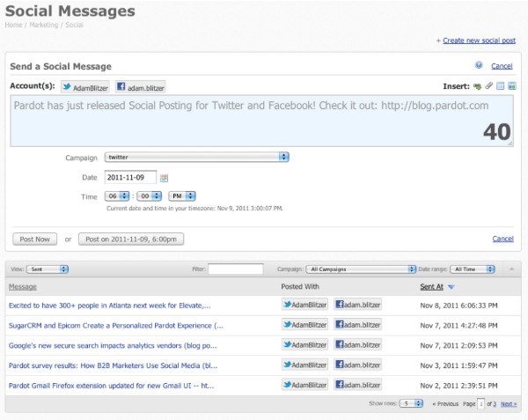Toggle the adam.blitzer Facebook account
528x420 pixels.
(140, 87)
